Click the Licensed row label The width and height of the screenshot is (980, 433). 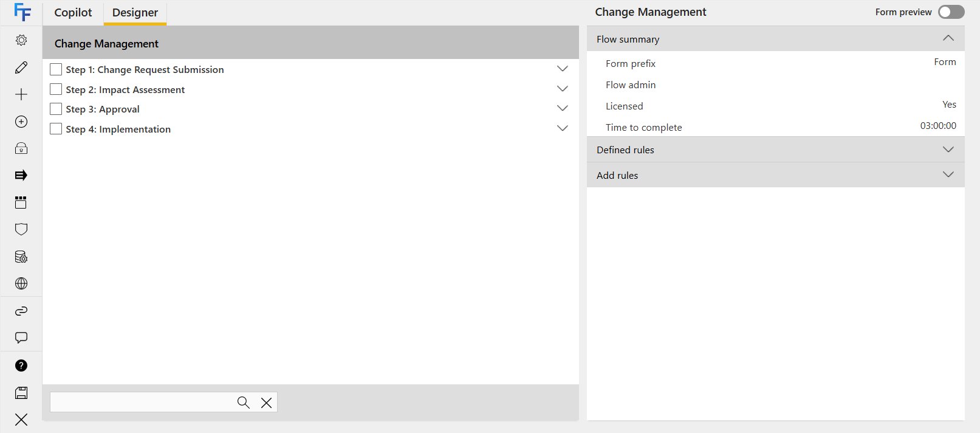[x=624, y=106]
